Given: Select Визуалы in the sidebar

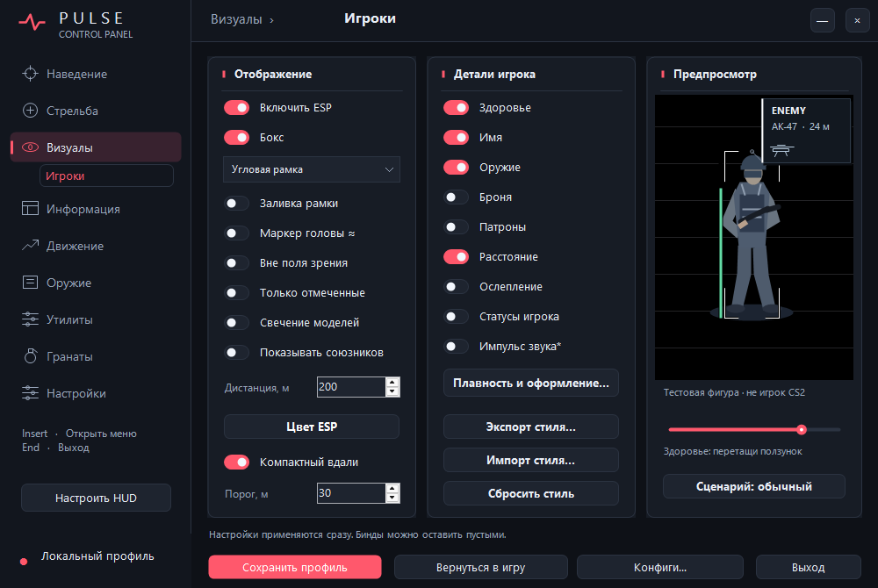Looking at the screenshot, I should pos(96,147).
